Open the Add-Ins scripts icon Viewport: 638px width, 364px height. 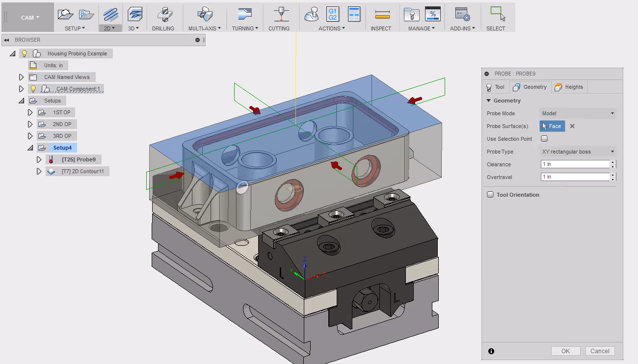462,14
